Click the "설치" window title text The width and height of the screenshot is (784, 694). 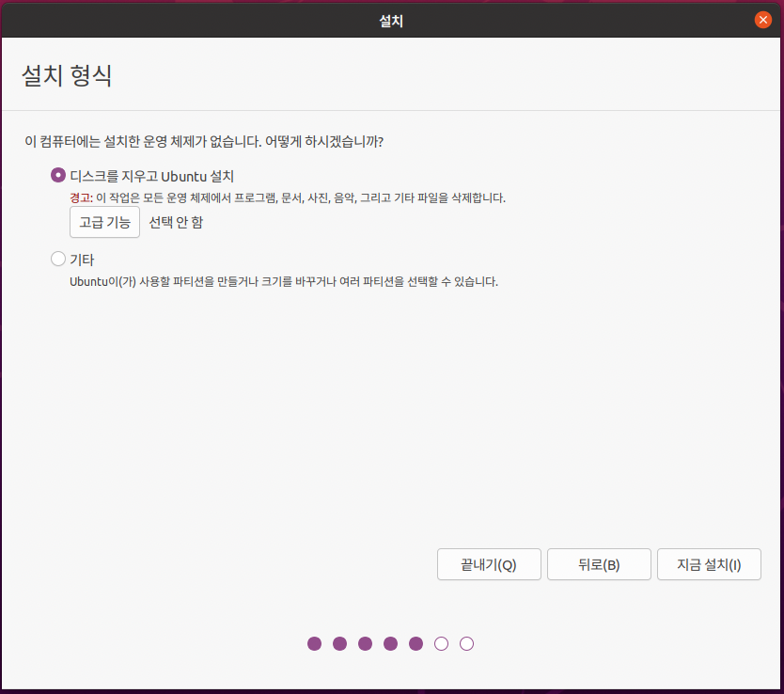click(391, 21)
